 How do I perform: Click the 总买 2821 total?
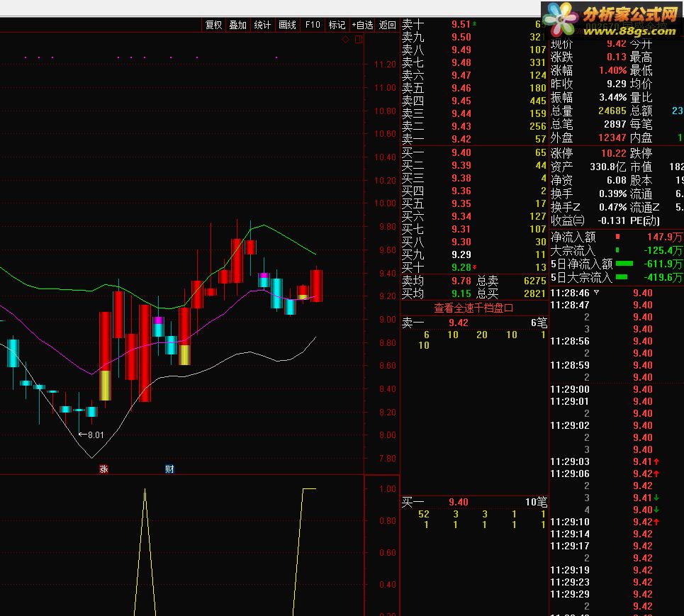[x=535, y=293]
